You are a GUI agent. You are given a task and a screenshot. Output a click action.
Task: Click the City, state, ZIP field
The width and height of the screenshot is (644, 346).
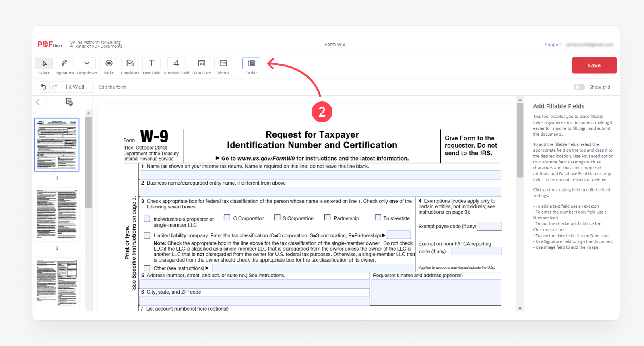point(254,301)
